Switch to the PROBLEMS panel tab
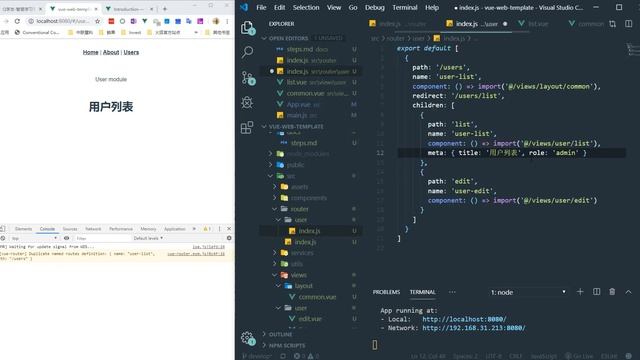This screenshot has height=360, width=640. 386,292
